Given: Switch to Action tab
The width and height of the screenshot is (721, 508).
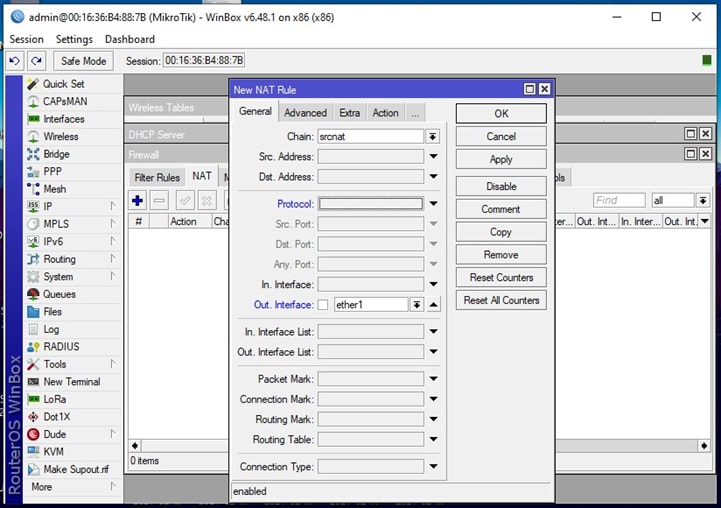Looking at the screenshot, I should point(385,113).
